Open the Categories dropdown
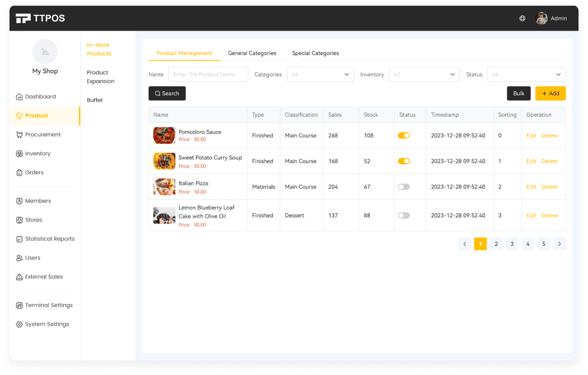 [320, 75]
